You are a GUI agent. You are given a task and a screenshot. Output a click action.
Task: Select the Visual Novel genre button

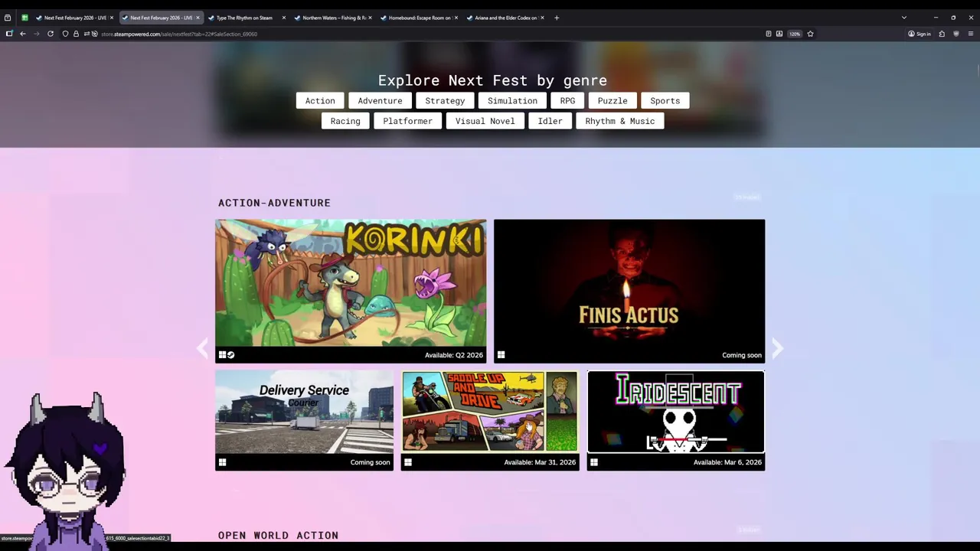pyautogui.click(x=485, y=121)
